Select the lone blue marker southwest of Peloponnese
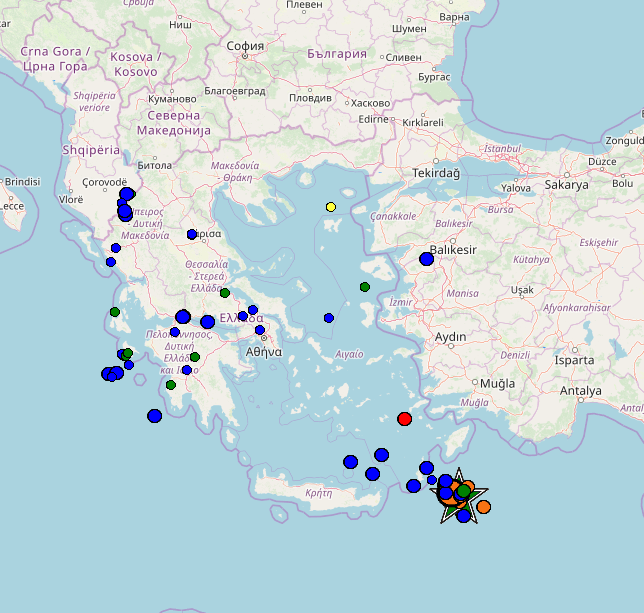This screenshot has width=644, height=613. (x=154, y=416)
